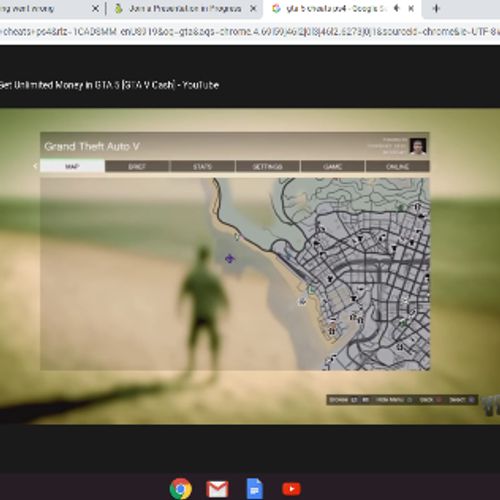Viewport: 500px width, 500px height.
Task: Open Chrome from the shelf
Action: point(181,489)
